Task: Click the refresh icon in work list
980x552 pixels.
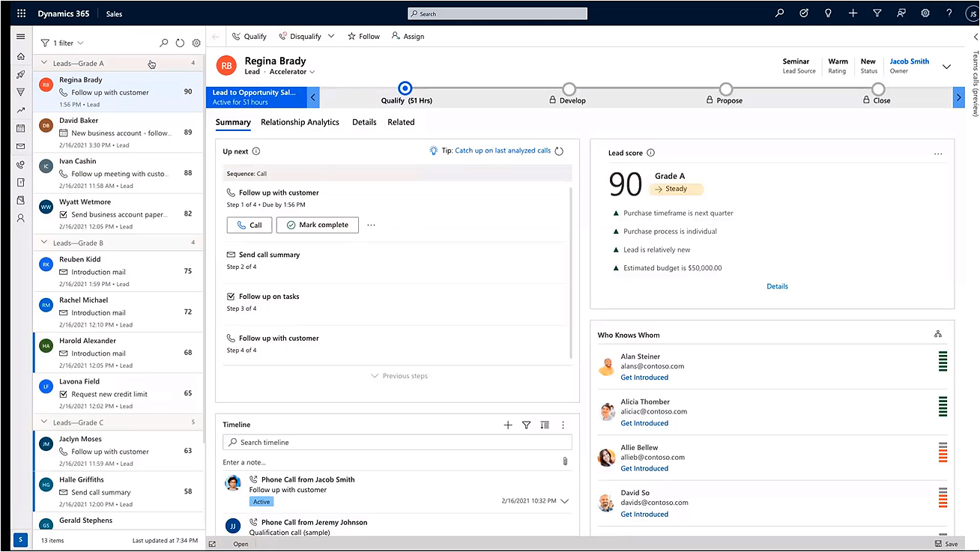Action: click(x=180, y=43)
